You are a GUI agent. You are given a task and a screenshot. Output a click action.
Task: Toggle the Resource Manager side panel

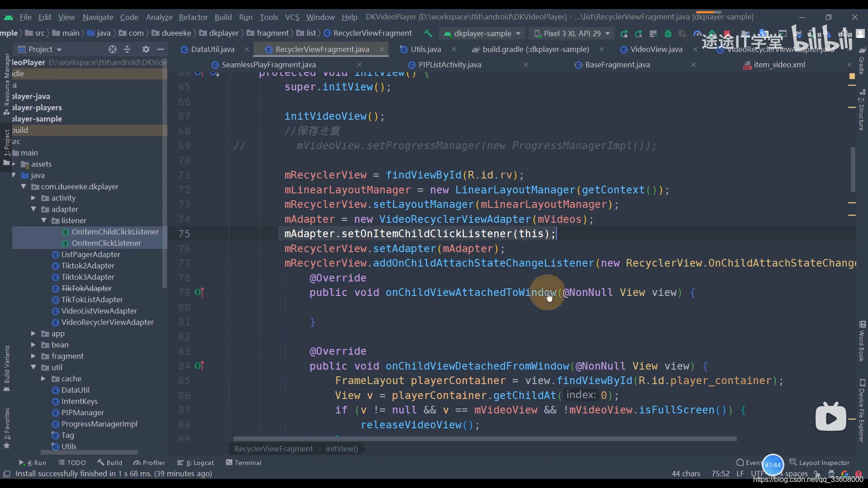pyautogui.click(x=6, y=84)
